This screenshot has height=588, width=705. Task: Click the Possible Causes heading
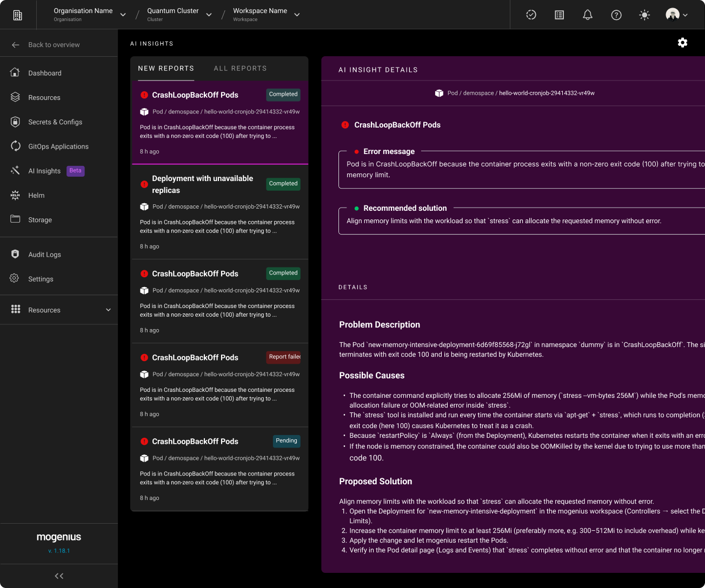tap(372, 376)
